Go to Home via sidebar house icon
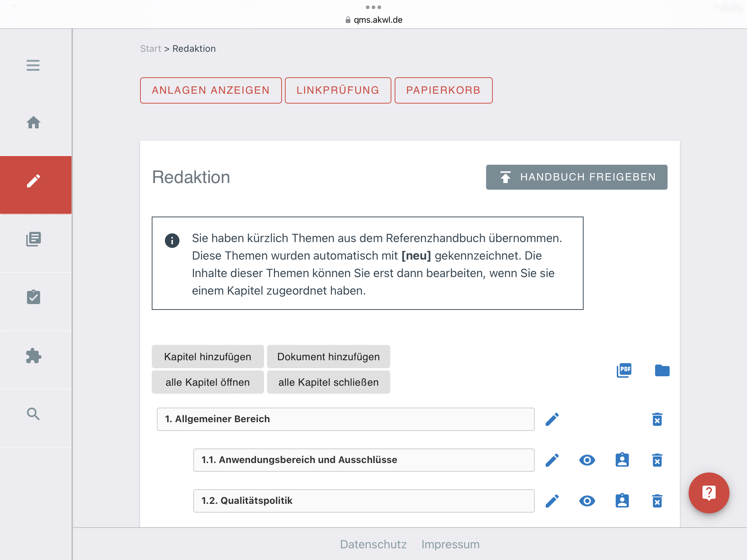 click(33, 122)
